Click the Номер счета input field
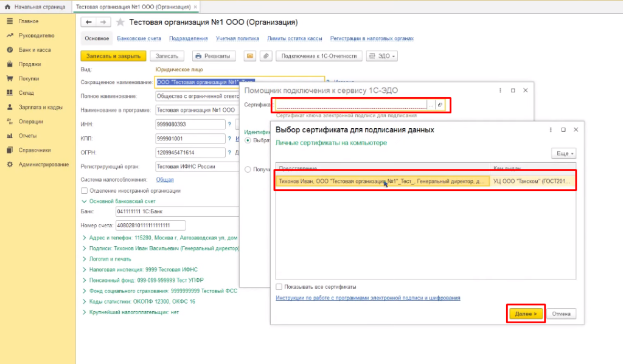 tap(150, 225)
